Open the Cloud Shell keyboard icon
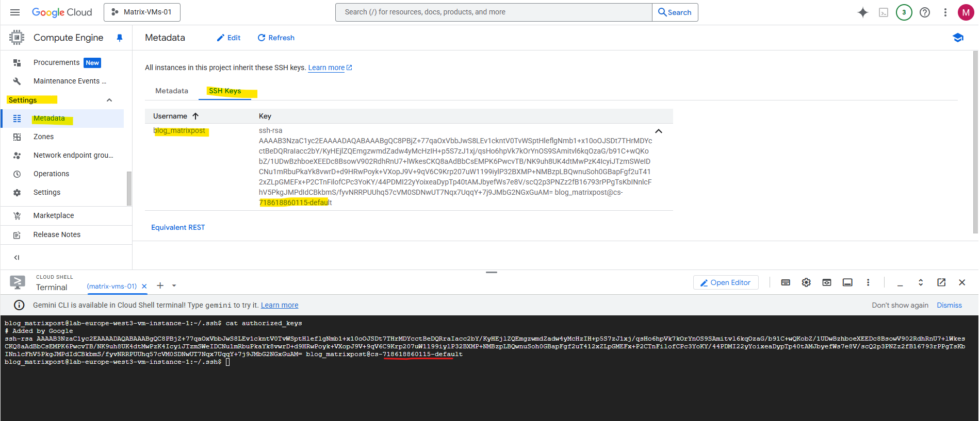980x421 pixels. (x=786, y=282)
